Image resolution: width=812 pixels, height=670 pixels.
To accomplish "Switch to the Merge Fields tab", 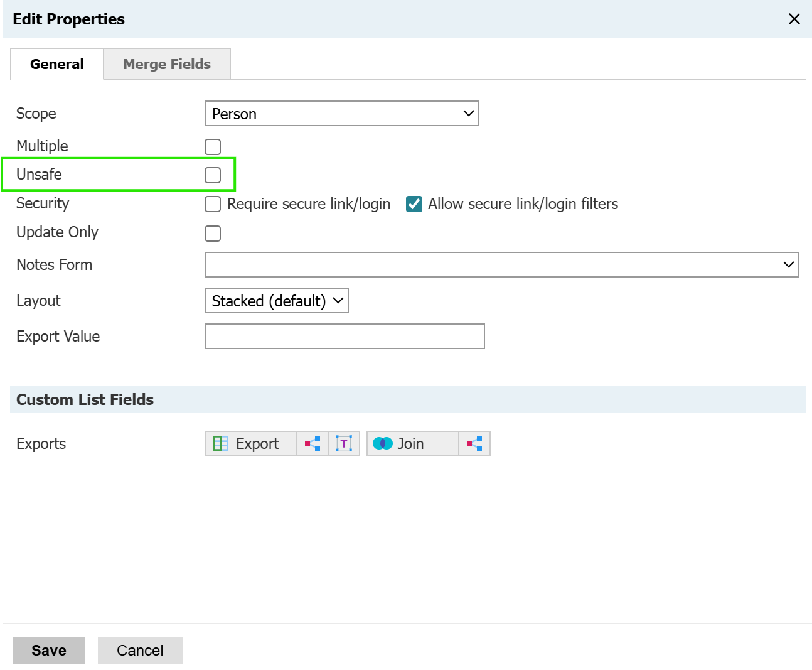I will tap(167, 64).
